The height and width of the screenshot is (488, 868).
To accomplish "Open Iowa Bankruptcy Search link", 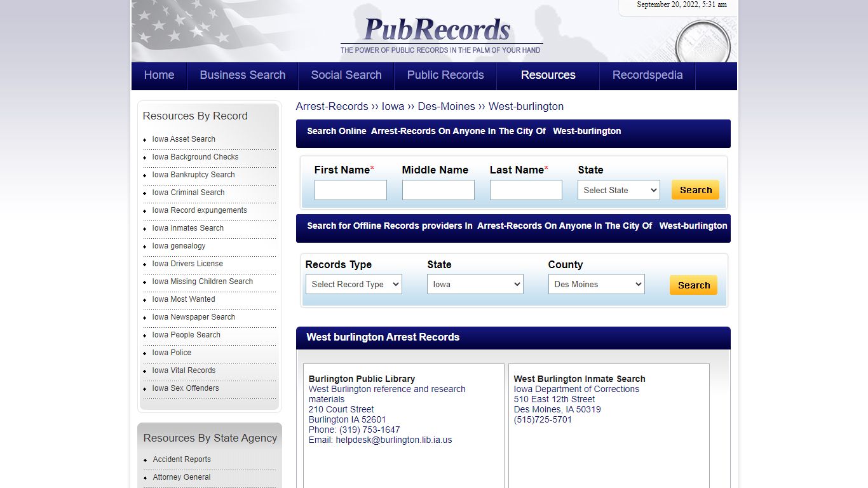I will 194,175.
